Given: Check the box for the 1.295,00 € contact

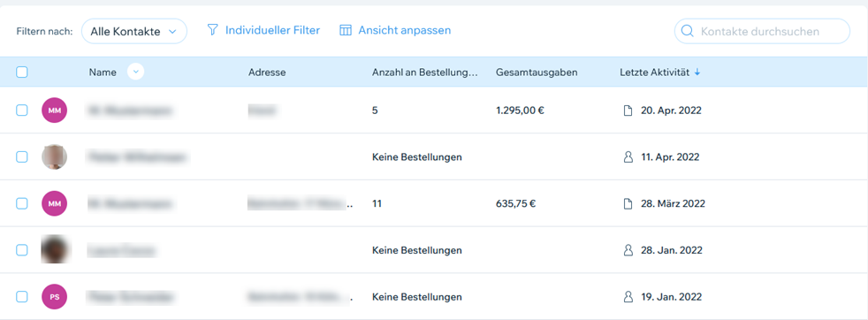Looking at the screenshot, I should tap(21, 110).
